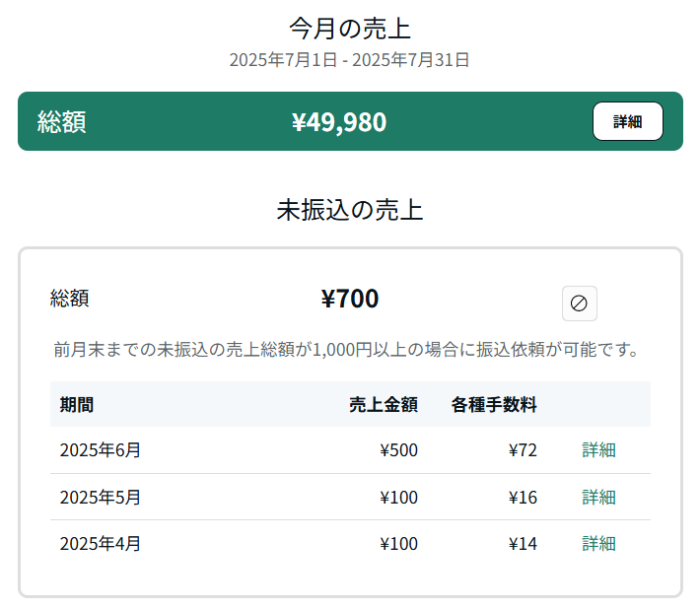Select the 今月の売上 heading
The width and height of the screenshot is (700, 609).
[x=350, y=29]
